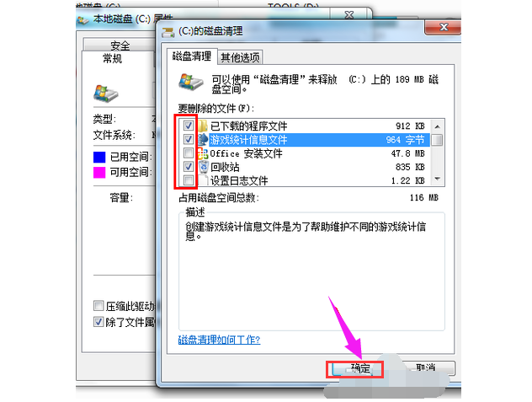The height and width of the screenshot is (402, 532).
Task: Open the 磁盘清理如何工作 help link
Action: (219, 340)
